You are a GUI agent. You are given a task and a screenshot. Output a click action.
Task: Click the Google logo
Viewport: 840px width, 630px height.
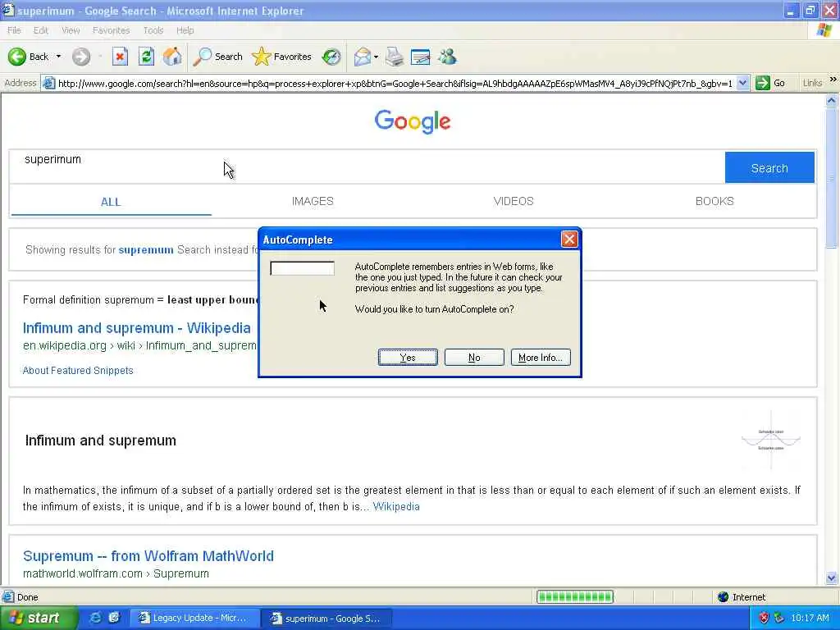coord(413,121)
